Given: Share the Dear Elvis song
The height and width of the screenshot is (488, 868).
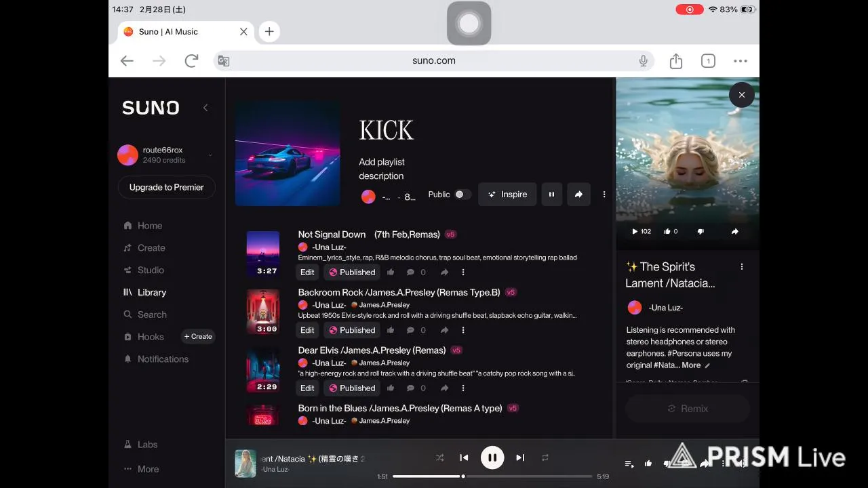Looking at the screenshot, I should (444, 388).
